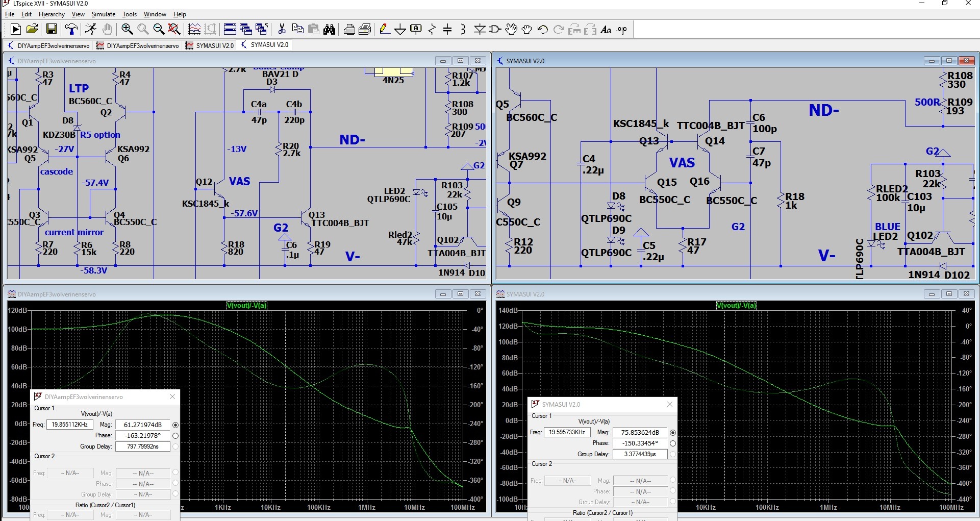This screenshot has height=521, width=980.
Task: Click the cascode label in left schematic
Action: (57, 171)
